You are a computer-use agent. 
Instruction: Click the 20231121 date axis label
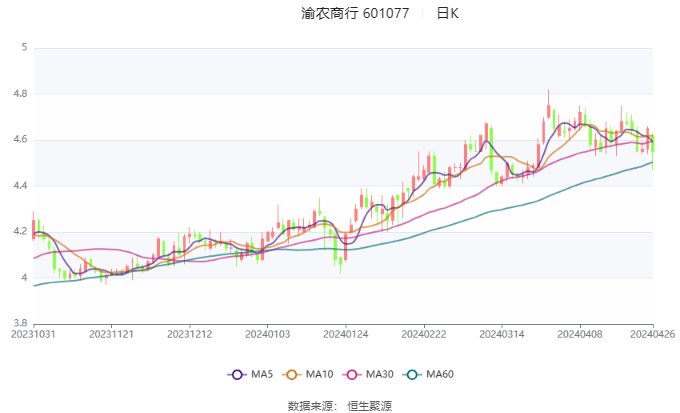[111, 334]
